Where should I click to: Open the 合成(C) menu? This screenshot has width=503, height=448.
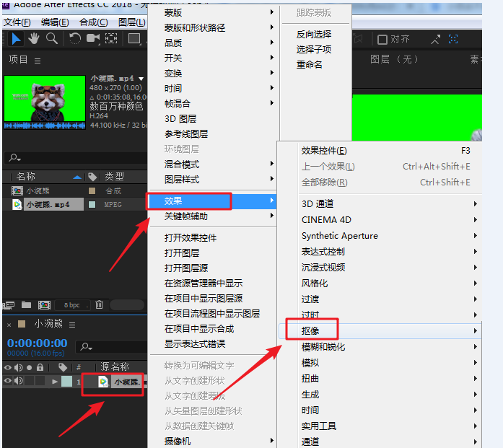tap(94, 22)
